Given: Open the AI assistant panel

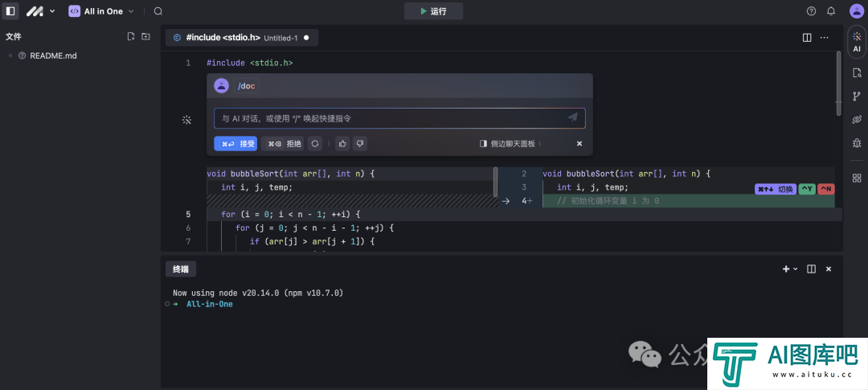Looking at the screenshot, I should [857, 42].
